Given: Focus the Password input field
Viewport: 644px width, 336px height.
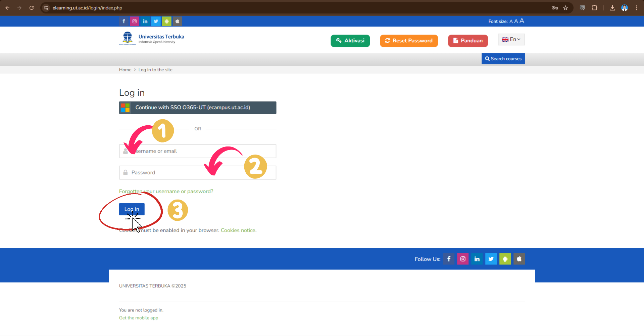Looking at the screenshot, I should (x=168, y=173).
